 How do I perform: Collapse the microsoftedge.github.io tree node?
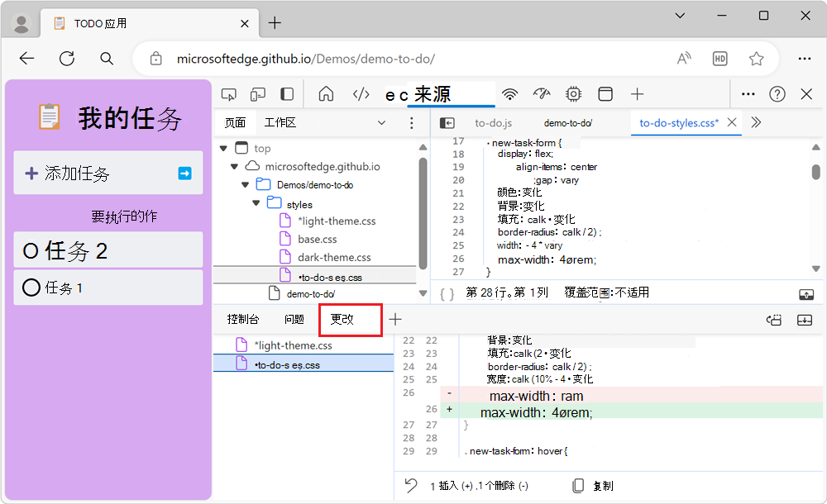(234, 165)
